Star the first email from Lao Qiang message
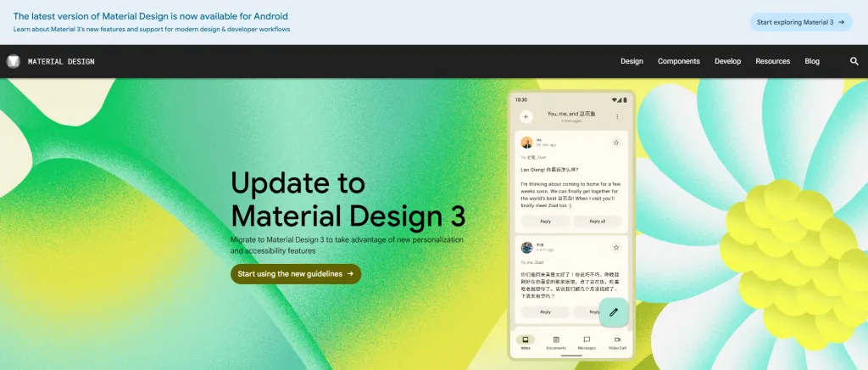868x370 pixels. point(615,143)
